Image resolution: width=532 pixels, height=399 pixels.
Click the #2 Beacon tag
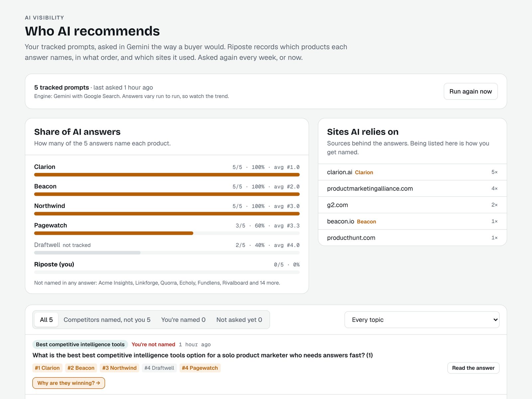[x=81, y=368]
